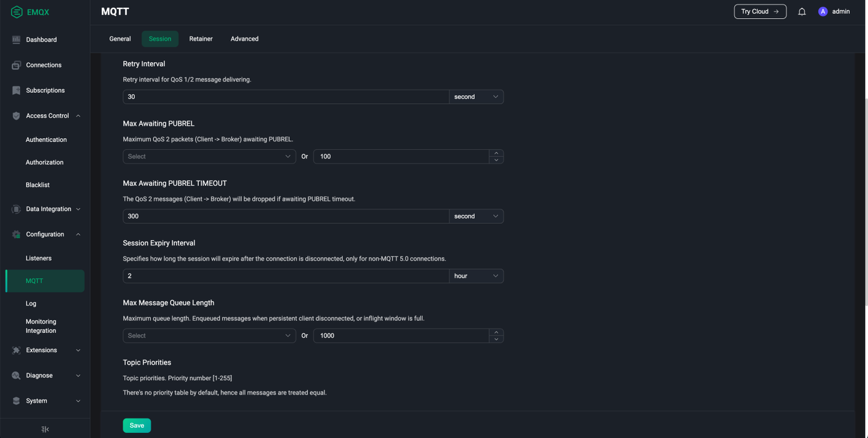Increase Max Message Queue Length value
Viewport: 868px width, 438px height.
(496, 332)
